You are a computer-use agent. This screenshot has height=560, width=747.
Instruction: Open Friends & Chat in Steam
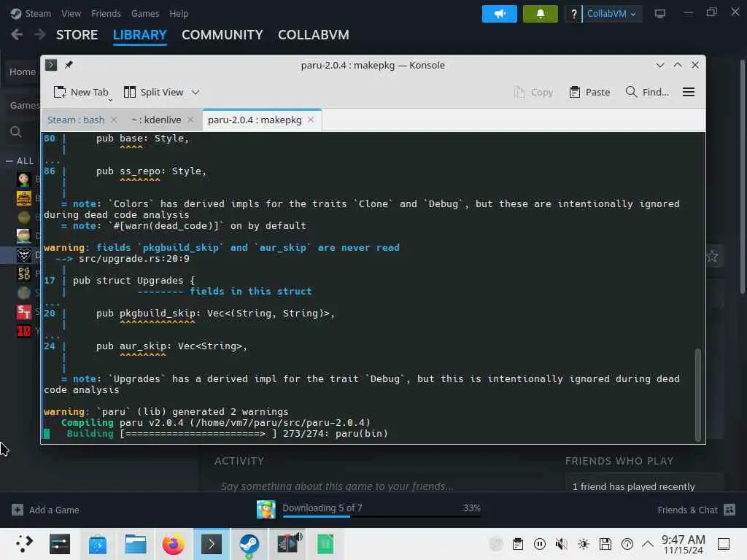696,510
